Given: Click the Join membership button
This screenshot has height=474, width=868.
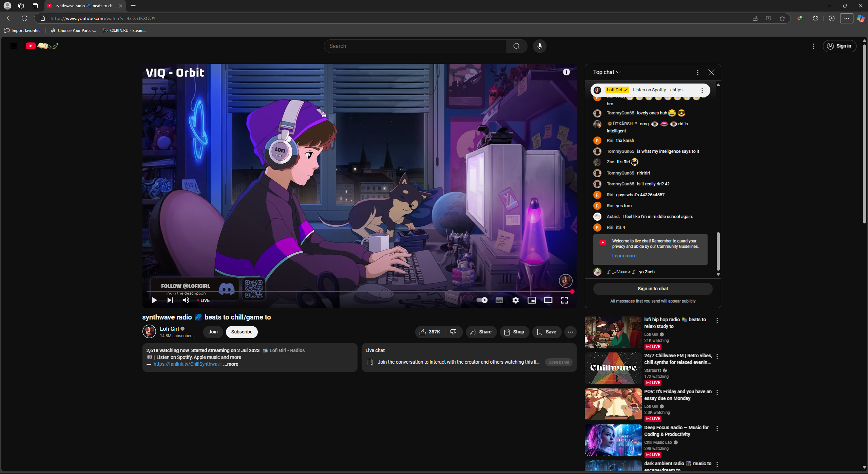Looking at the screenshot, I should pyautogui.click(x=213, y=332).
